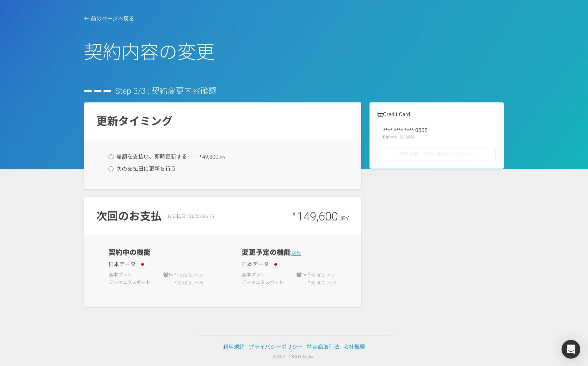
Task: Click the 1× users icon in current plan
Action: (166, 274)
